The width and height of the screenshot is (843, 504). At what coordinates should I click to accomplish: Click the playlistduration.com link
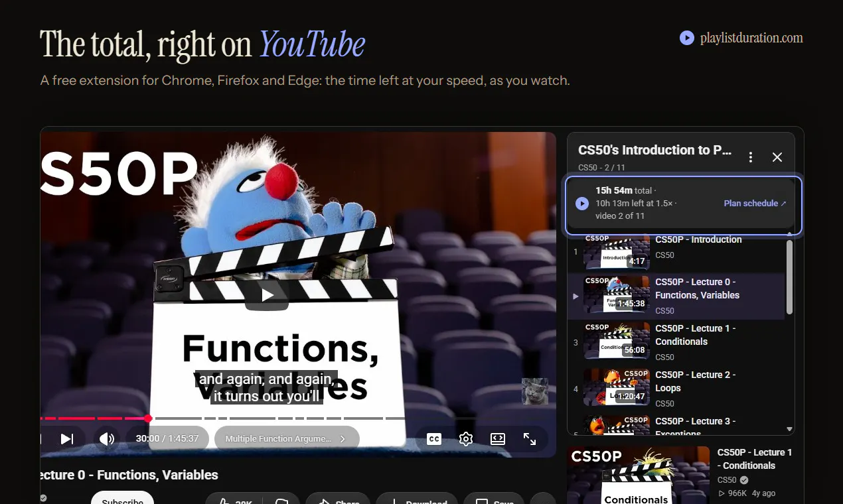tap(751, 38)
